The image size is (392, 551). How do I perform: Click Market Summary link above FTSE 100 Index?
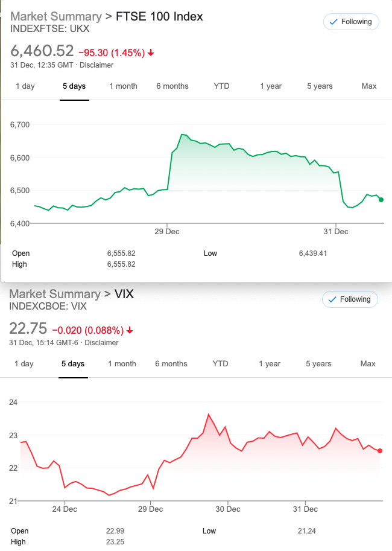point(56,16)
